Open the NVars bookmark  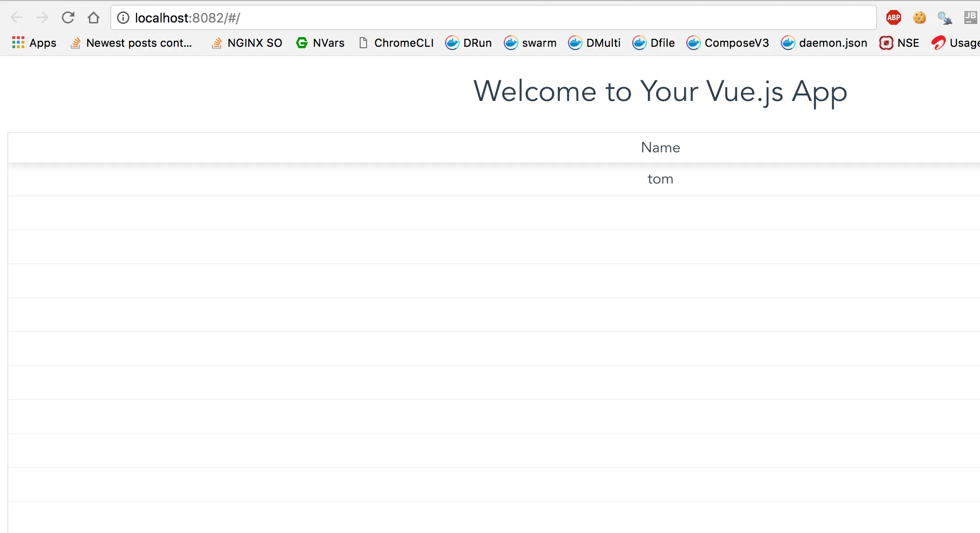[x=320, y=43]
